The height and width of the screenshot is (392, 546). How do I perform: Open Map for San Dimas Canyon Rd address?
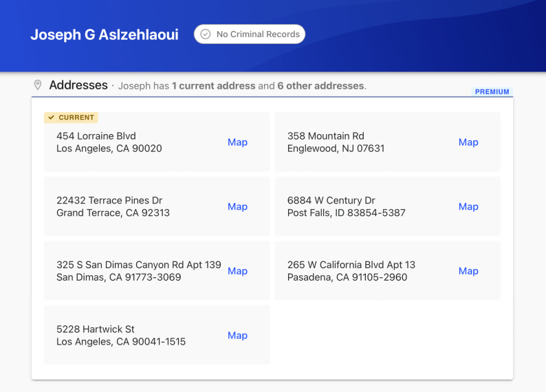click(237, 271)
